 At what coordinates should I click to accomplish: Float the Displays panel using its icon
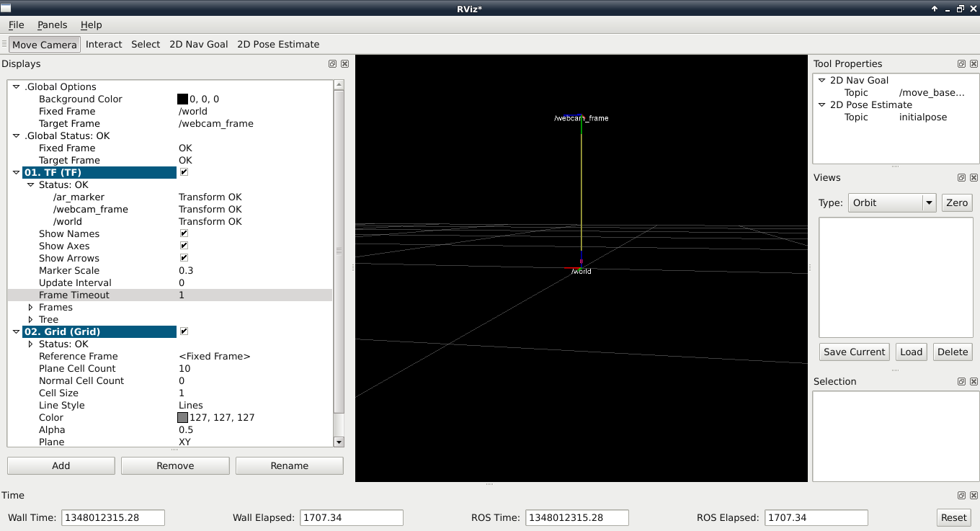332,64
